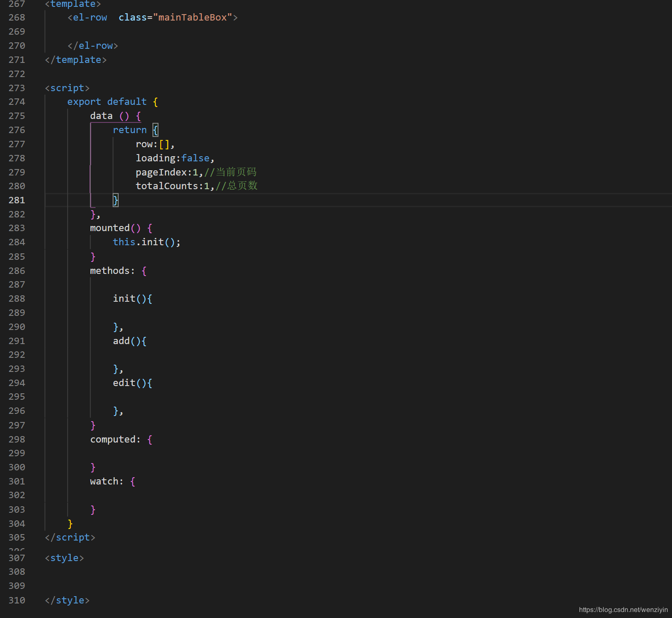Screen dimensions: 672x618
Task: Click the "pageIndex:1," property
Action: tap(169, 172)
